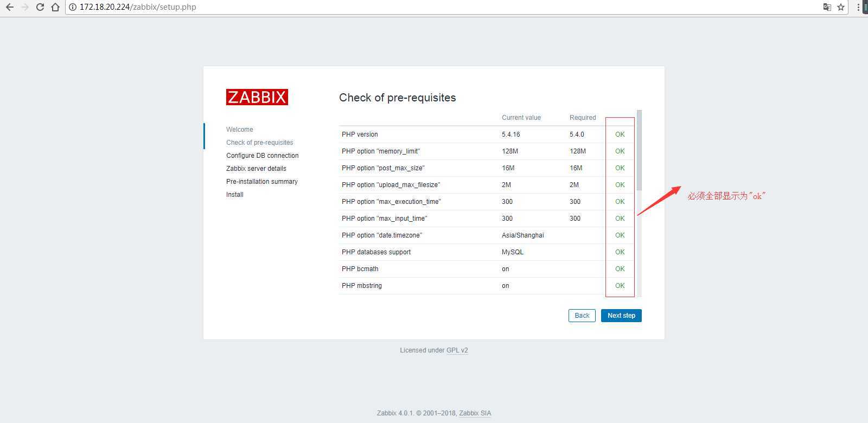Click the PHP version row label
Image resolution: width=868 pixels, height=423 pixels.
pyautogui.click(x=360, y=134)
